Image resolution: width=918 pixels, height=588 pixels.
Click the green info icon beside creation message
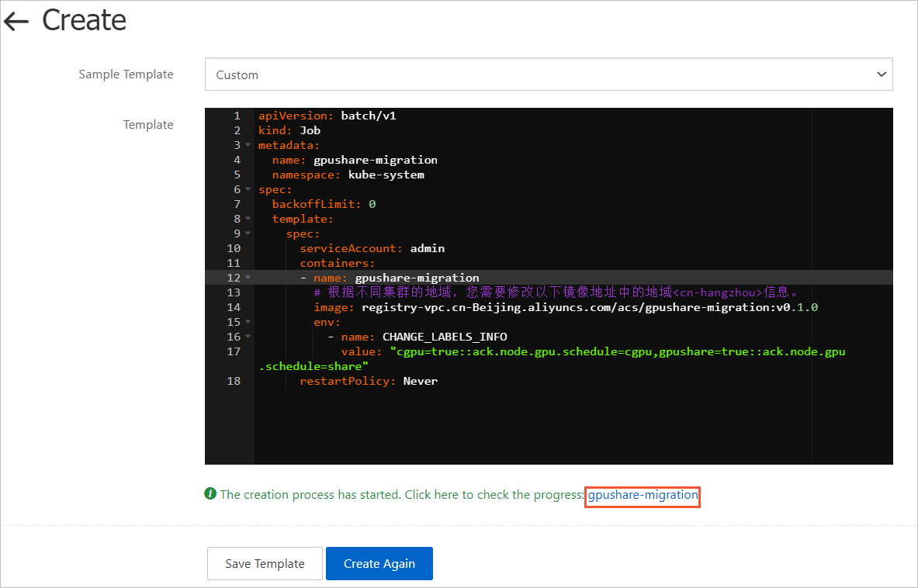tap(210, 494)
